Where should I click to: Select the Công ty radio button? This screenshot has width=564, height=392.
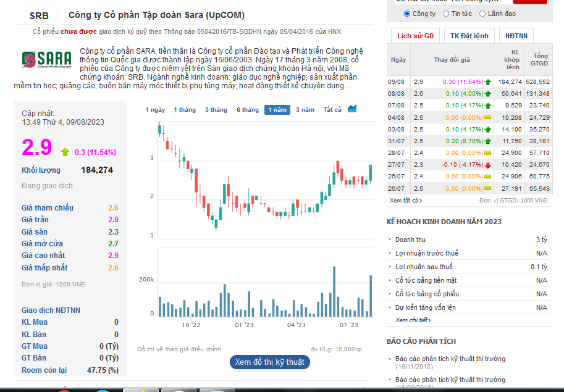tap(407, 14)
